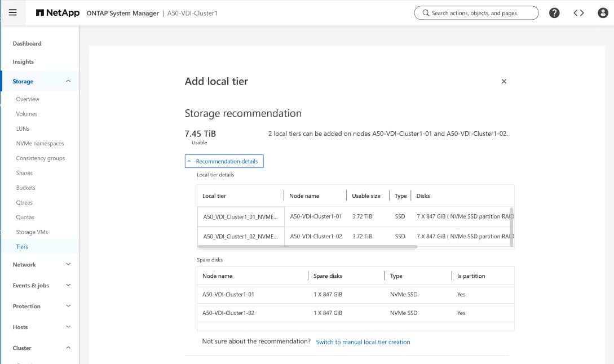Click A50-VDI-Cluster1-01 in the Spare disks table
This screenshot has width=614, height=364.
[228, 294]
